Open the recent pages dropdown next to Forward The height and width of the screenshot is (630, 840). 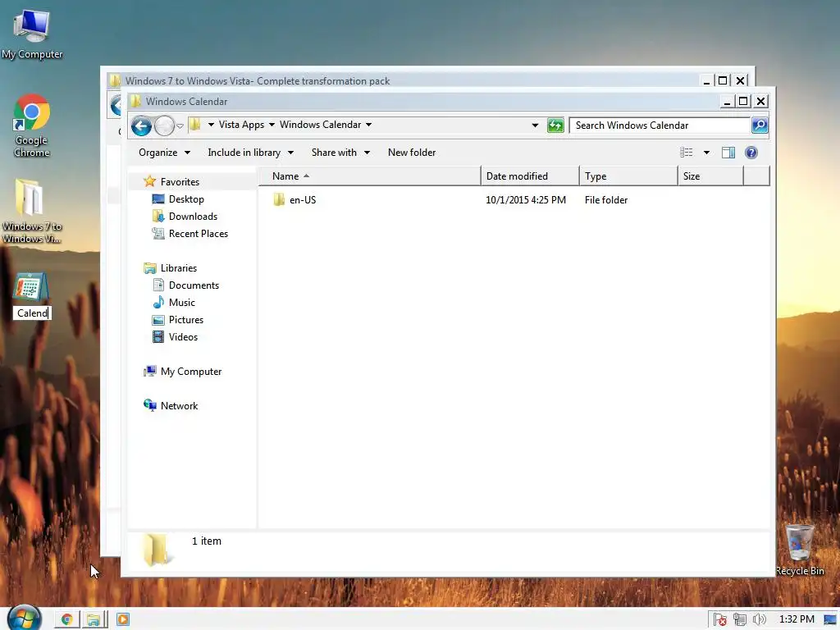180,126
